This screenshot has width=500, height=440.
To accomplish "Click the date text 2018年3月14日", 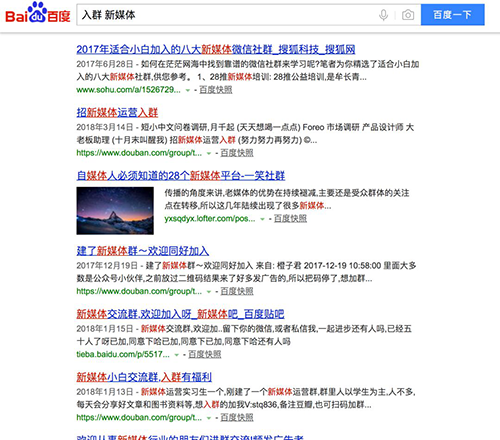I will pos(105,127).
